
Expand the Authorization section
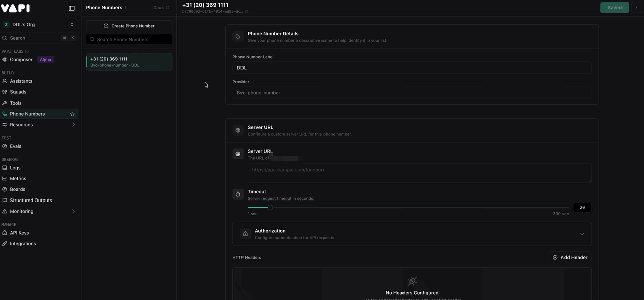pyautogui.click(x=582, y=234)
